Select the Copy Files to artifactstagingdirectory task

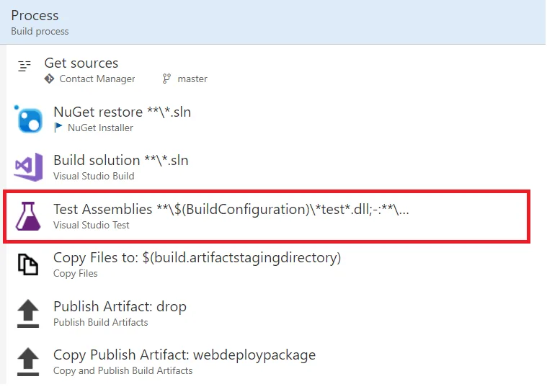(x=197, y=257)
